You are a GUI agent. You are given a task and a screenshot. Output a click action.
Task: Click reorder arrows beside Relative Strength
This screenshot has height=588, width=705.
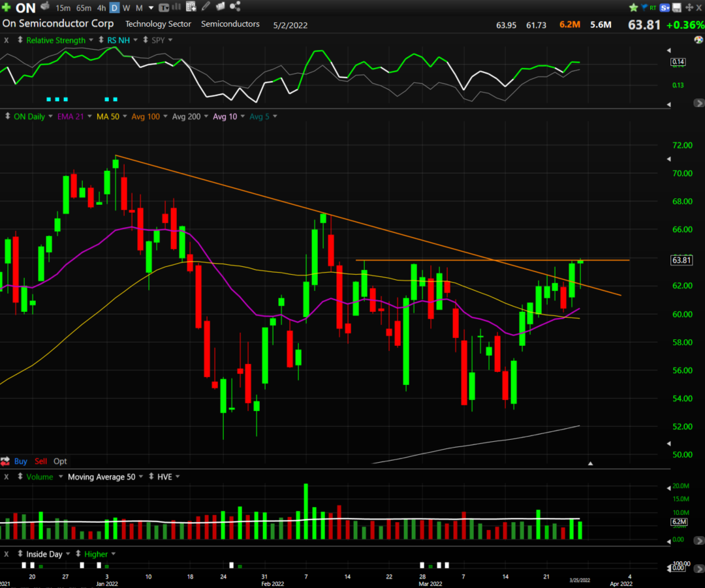point(20,40)
